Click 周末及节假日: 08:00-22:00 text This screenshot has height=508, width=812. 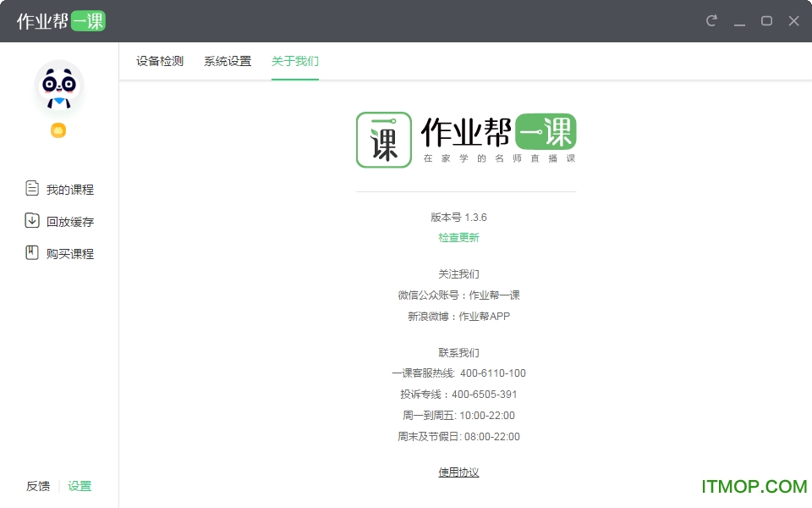pos(458,437)
